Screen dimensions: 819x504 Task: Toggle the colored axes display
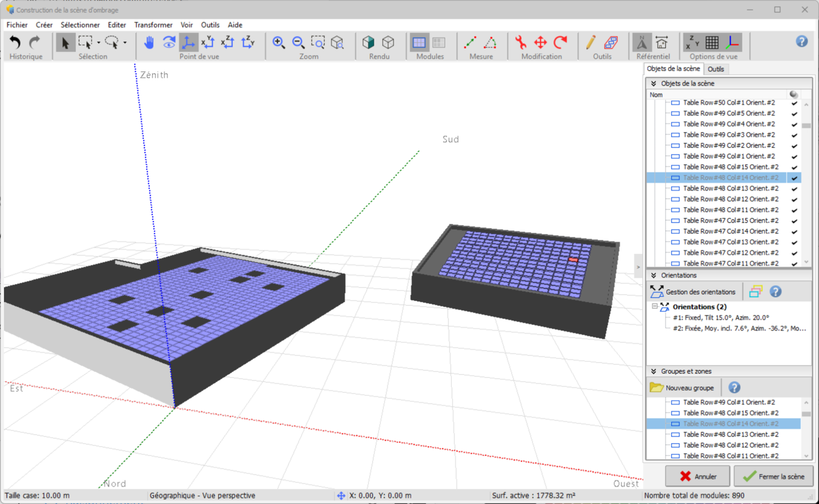[732, 43]
